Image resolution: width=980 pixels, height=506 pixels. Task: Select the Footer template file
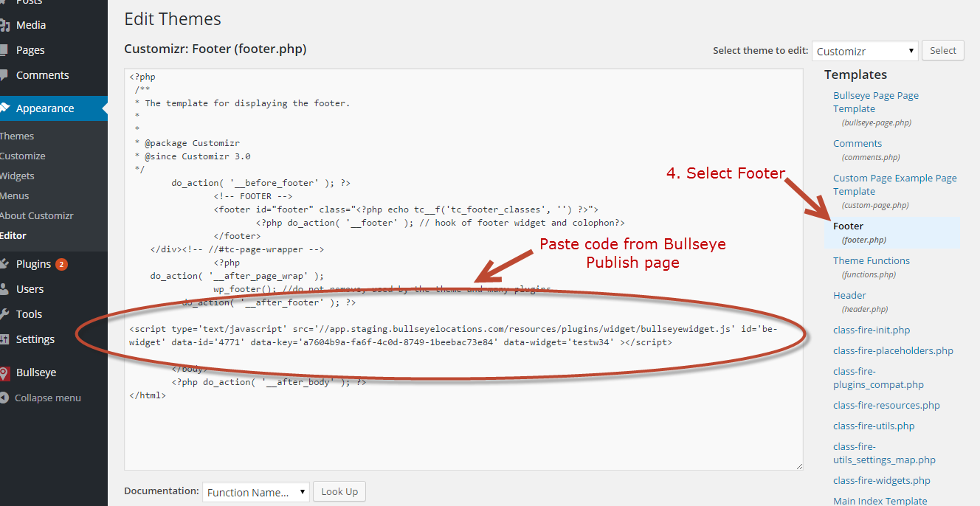(848, 226)
